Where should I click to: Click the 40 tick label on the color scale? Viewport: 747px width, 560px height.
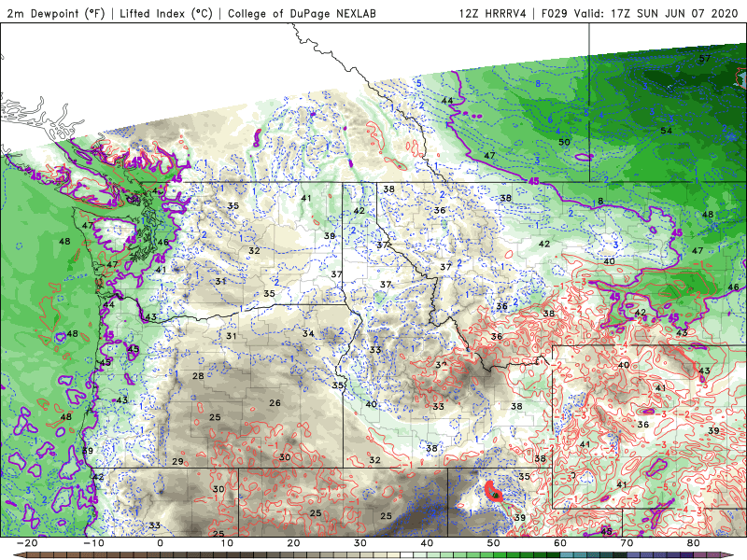[x=427, y=543]
